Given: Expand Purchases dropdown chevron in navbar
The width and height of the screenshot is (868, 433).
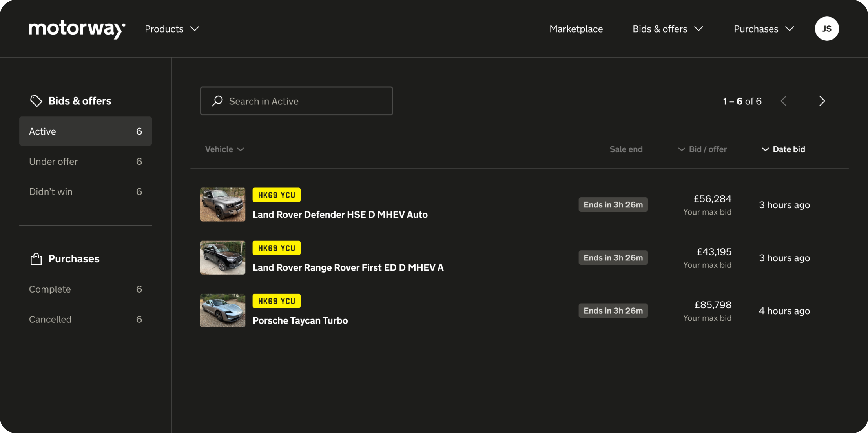Looking at the screenshot, I should pyautogui.click(x=790, y=29).
